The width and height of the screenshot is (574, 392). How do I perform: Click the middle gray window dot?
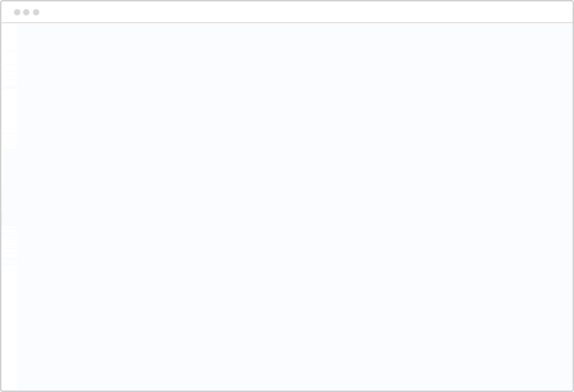coord(27,12)
